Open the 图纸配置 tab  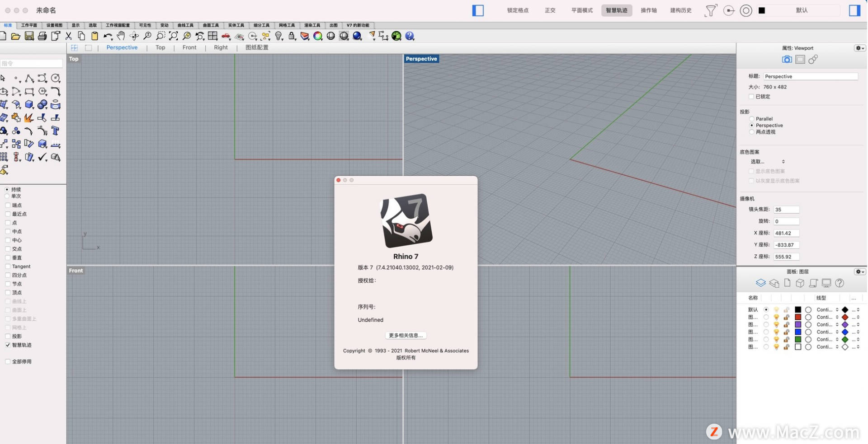[257, 47]
